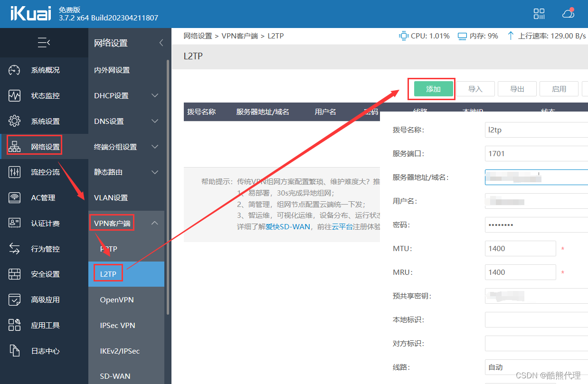Open AC管理 wifi icon
The height and width of the screenshot is (384, 588).
(x=15, y=197)
